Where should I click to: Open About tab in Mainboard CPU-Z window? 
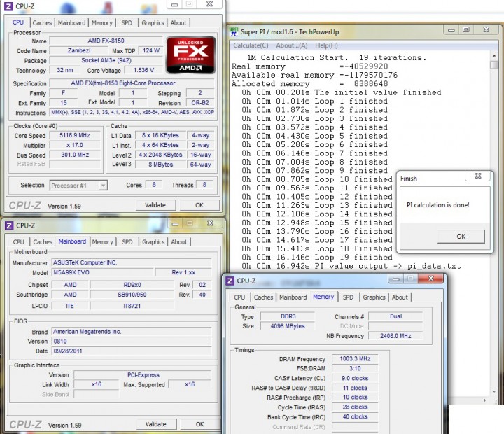coord(179,242)
